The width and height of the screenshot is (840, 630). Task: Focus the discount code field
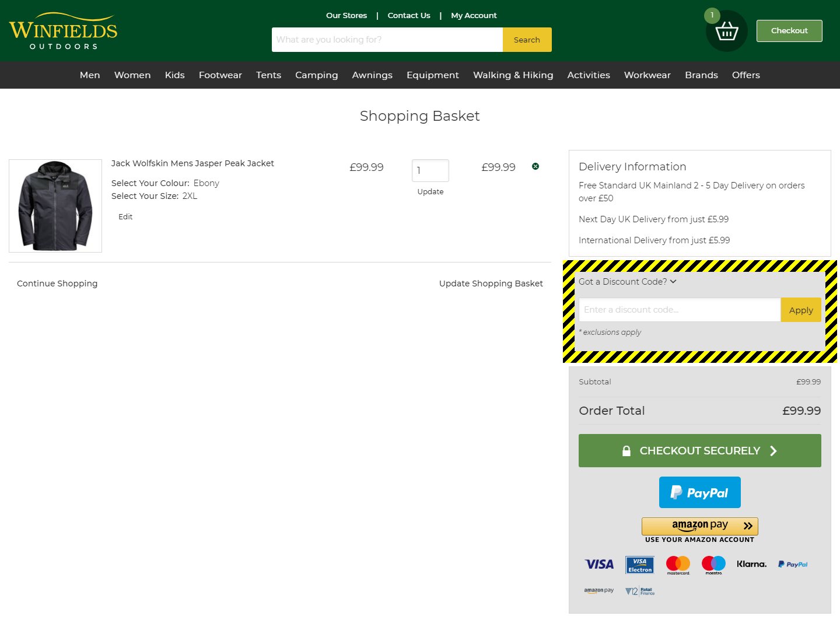pos(680,310)
